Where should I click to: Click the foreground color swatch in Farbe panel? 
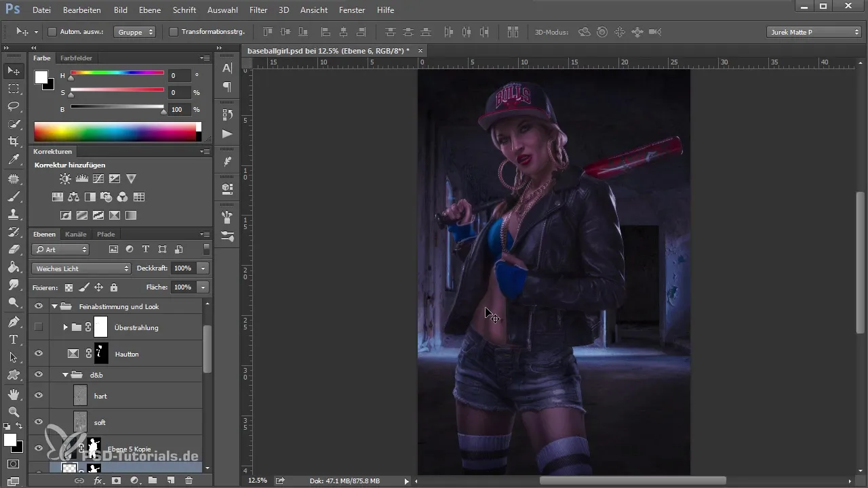pyautogui.click(x=41, y=77)
